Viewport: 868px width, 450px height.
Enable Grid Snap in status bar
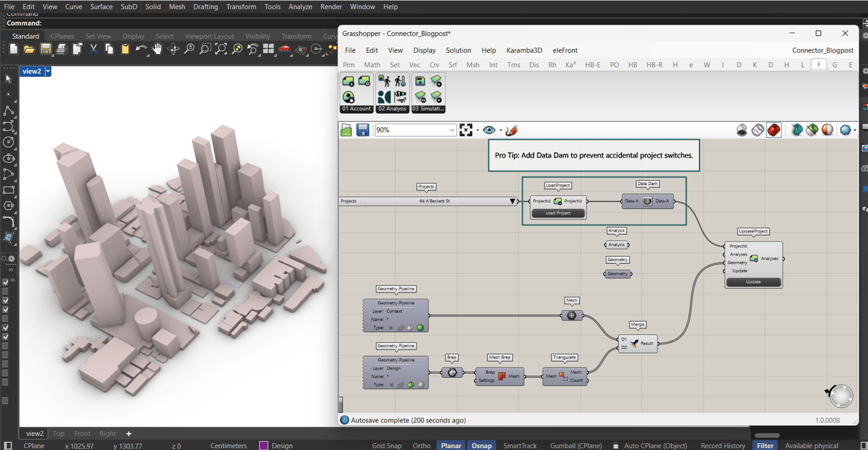386,446
